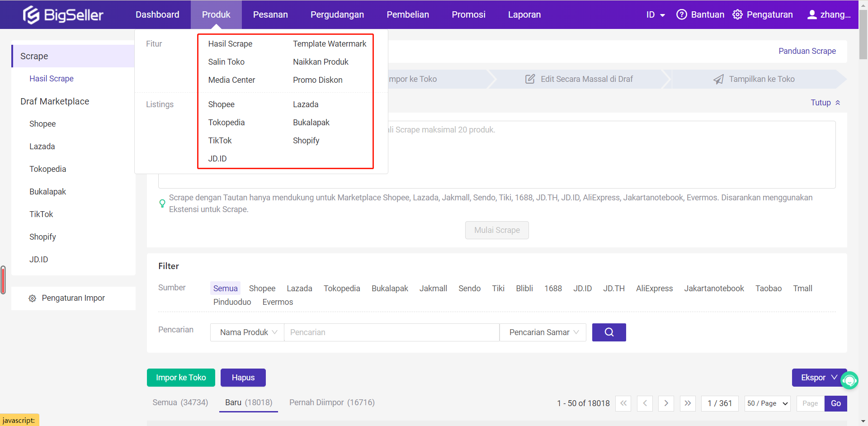Open Shopee under Draf Marketplace sidebar

point(42,124)
